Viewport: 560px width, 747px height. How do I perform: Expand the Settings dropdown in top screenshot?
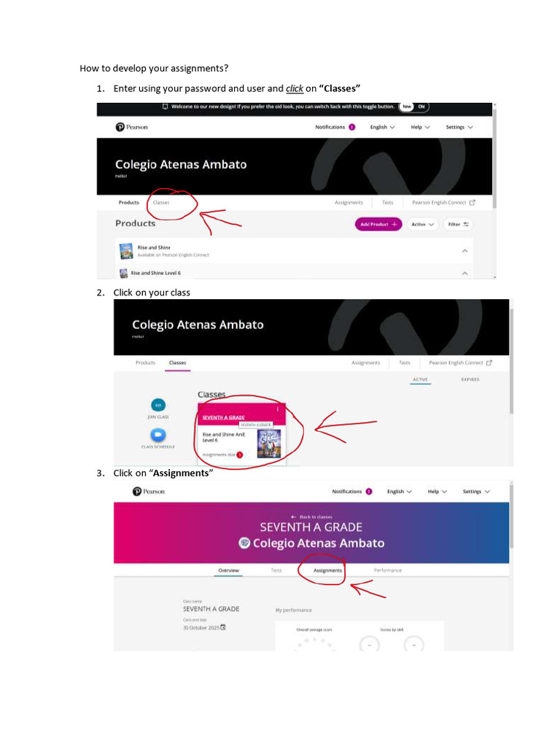(459, 127)
